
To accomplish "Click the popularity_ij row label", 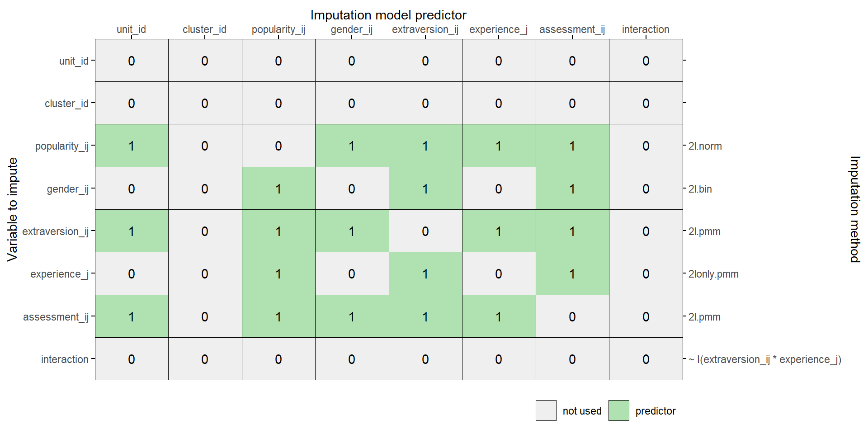I will [x=62, y=146].
